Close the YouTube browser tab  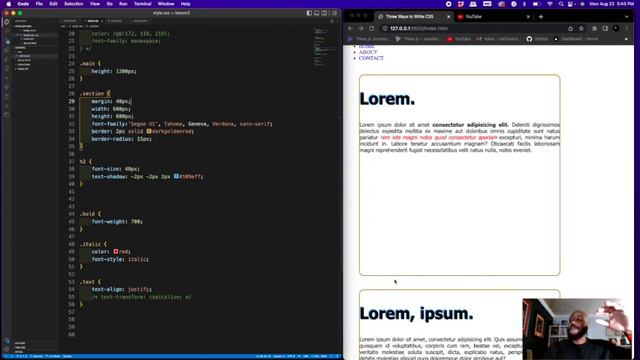click(x=528, y=17)
